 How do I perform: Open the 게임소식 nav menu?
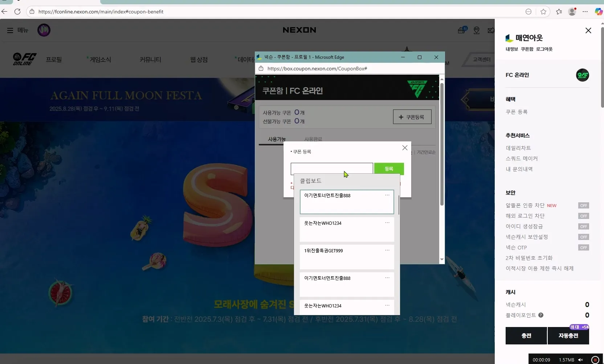pyautogui.click(x=100, y=59)
